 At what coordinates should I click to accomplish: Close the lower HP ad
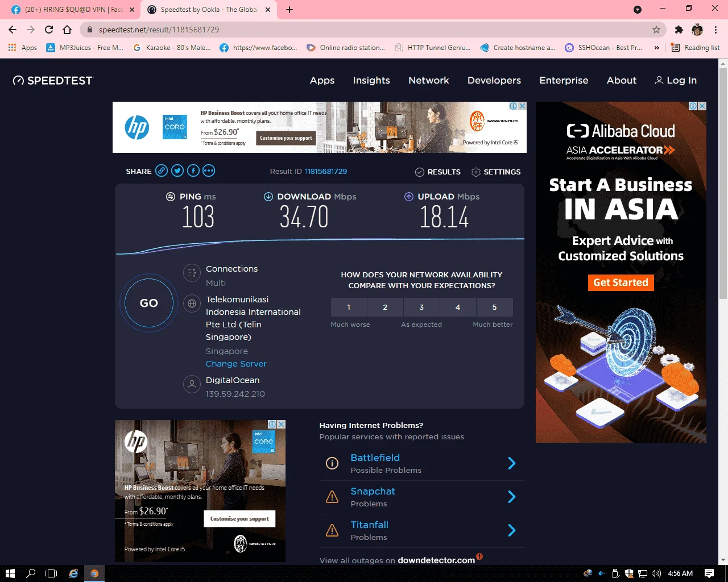click(281, 425)
